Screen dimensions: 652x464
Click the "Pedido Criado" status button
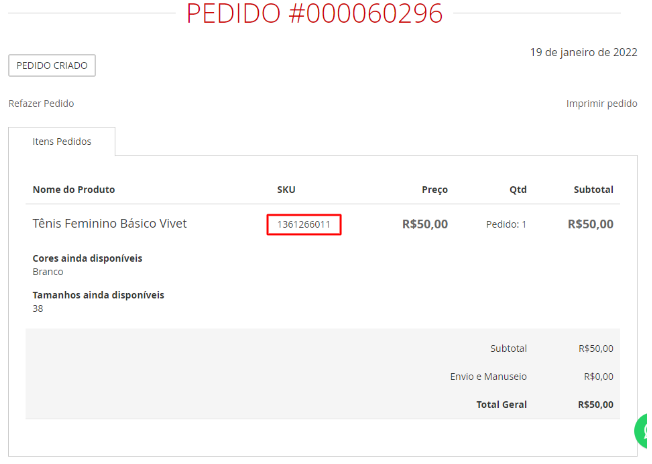(x=52, y=66)
